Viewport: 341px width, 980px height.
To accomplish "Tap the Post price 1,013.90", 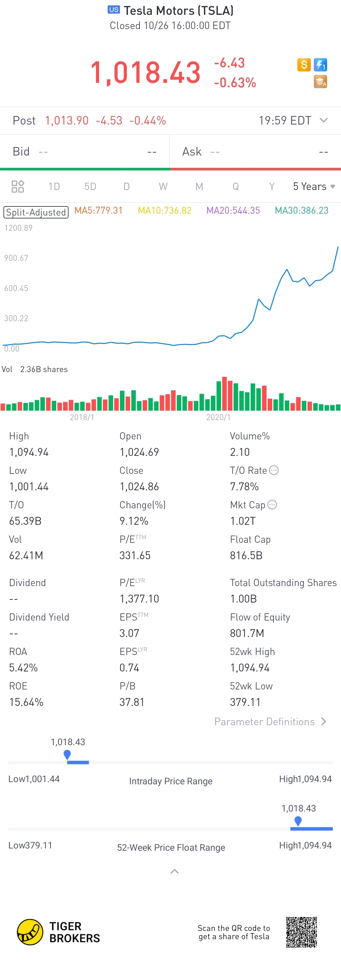I will click(67, 120).
